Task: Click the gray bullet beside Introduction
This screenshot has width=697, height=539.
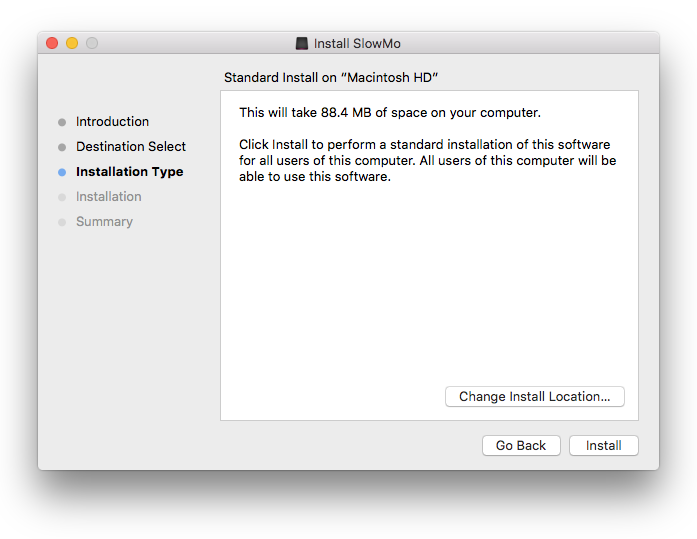Action: tap(62, 122)
